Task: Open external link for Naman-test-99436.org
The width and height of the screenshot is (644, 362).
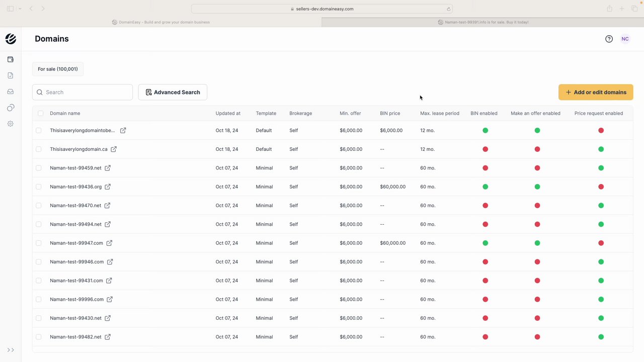Action: [108, 187]
